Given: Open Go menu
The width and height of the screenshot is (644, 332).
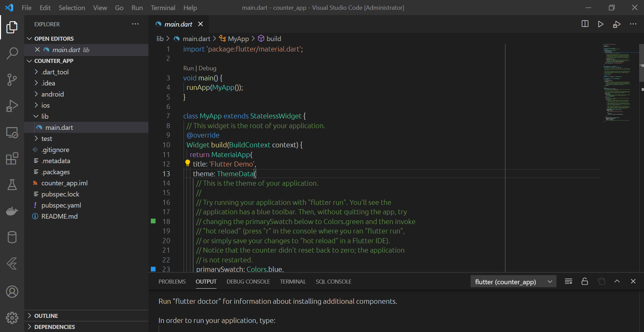Looking at the screenshot, I should tap(119, 8).
